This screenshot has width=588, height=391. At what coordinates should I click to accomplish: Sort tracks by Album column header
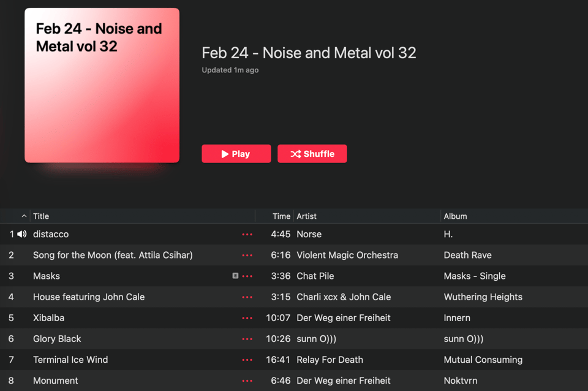click(455, 216)
